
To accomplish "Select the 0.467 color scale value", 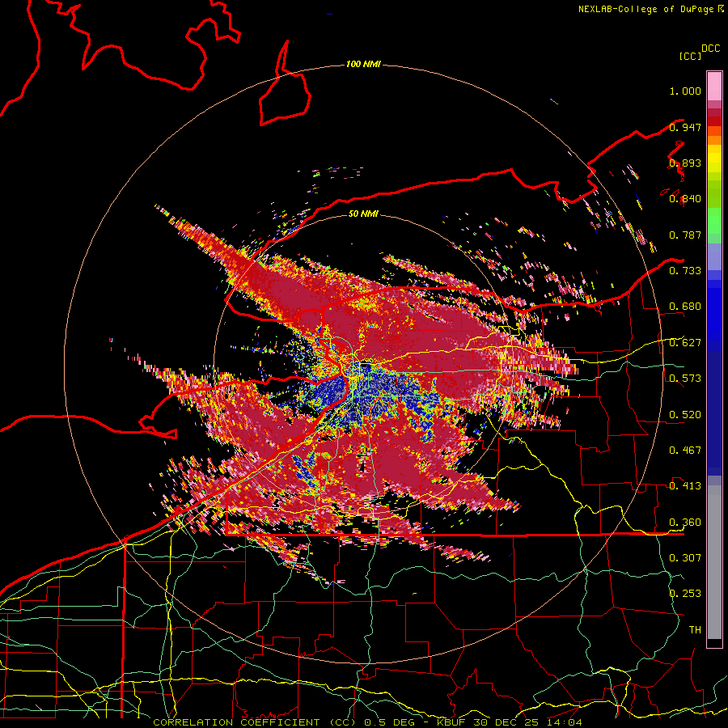I will 685,451.
